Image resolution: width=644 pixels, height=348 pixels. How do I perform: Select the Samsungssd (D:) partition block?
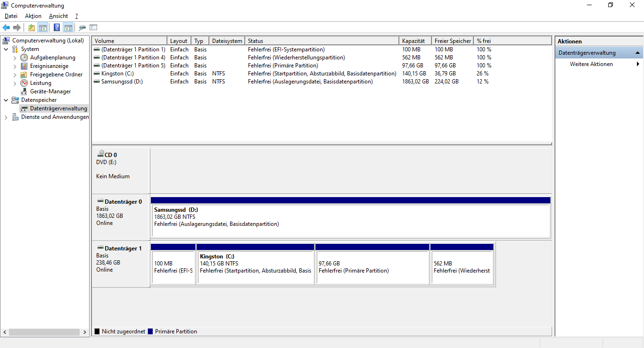point(350,217)
